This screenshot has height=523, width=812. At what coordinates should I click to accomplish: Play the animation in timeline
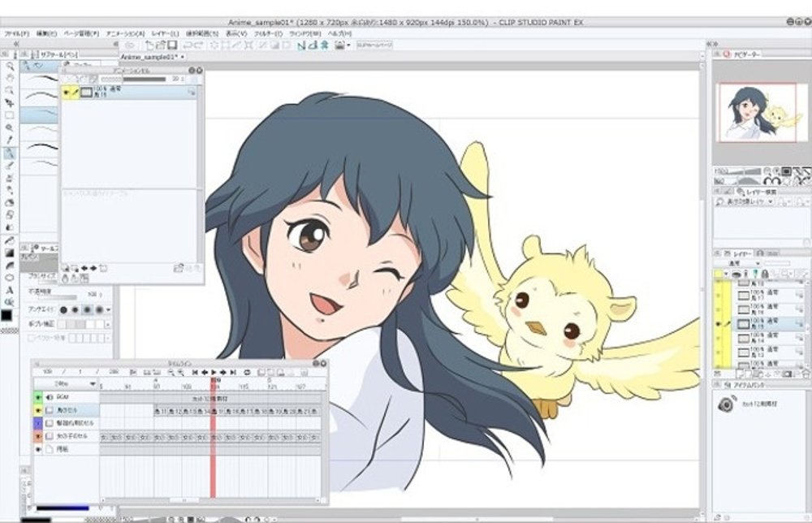214,372
